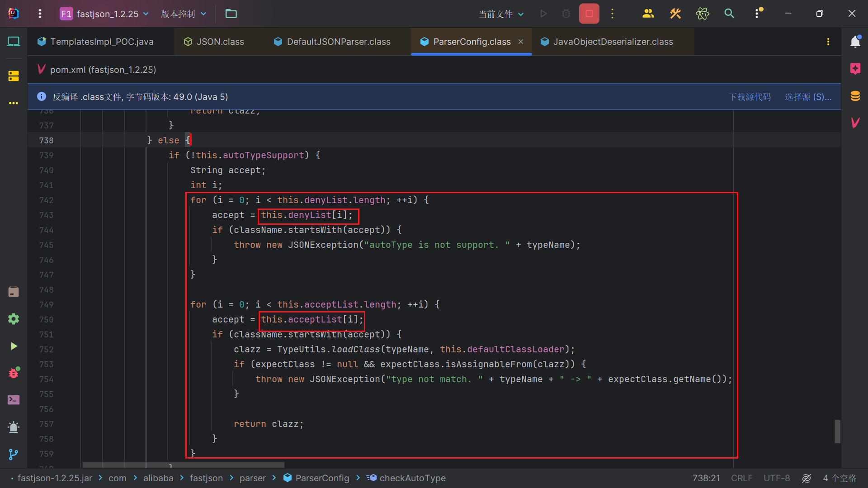
Task: Open Code With Me people icon
Action: point(648,14)
